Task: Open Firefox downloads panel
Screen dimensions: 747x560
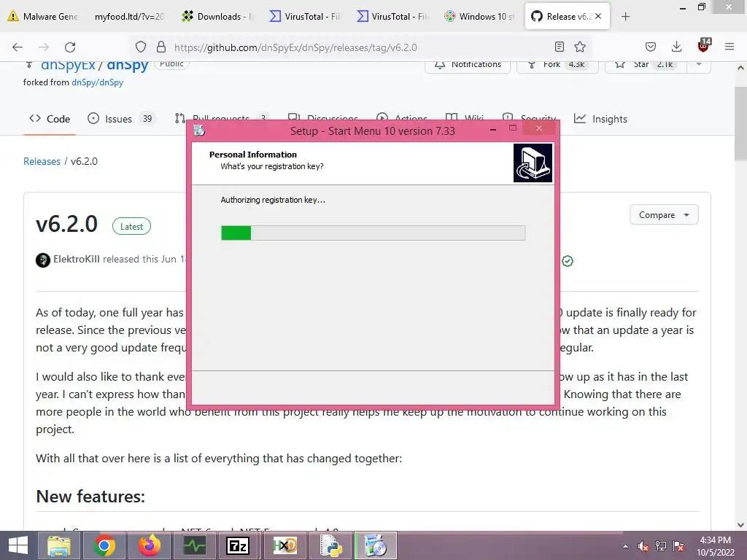Action: click(x=676, y=47)
